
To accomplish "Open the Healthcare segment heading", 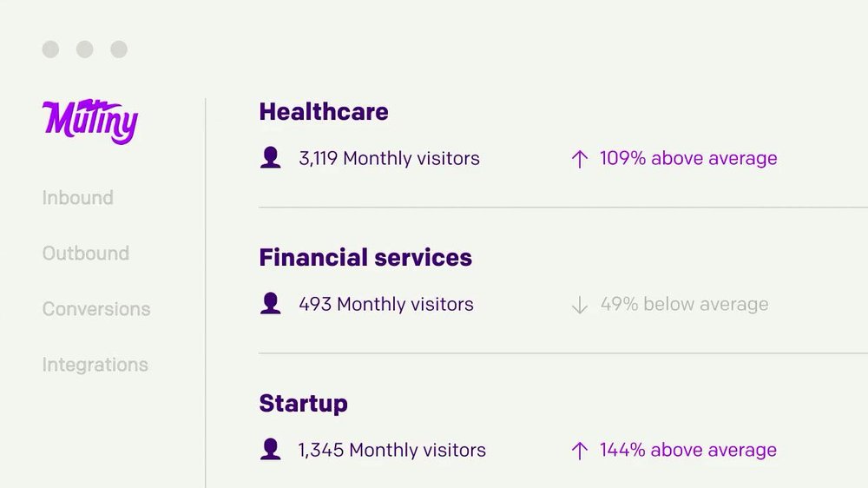I will [x=324, y=112].
